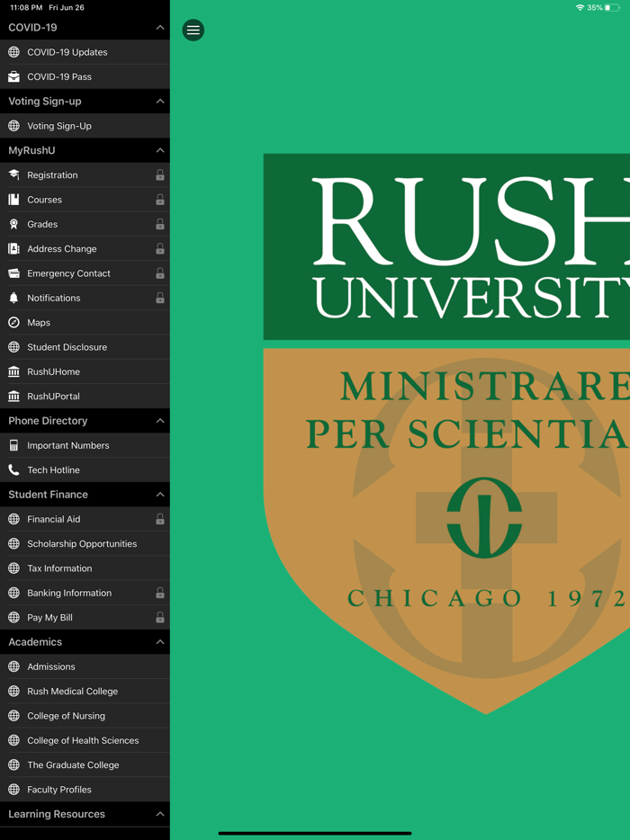This screenshot has width=630, height=840.
Task: Open COVID-19 Updates
Action: tap(85, 52)
